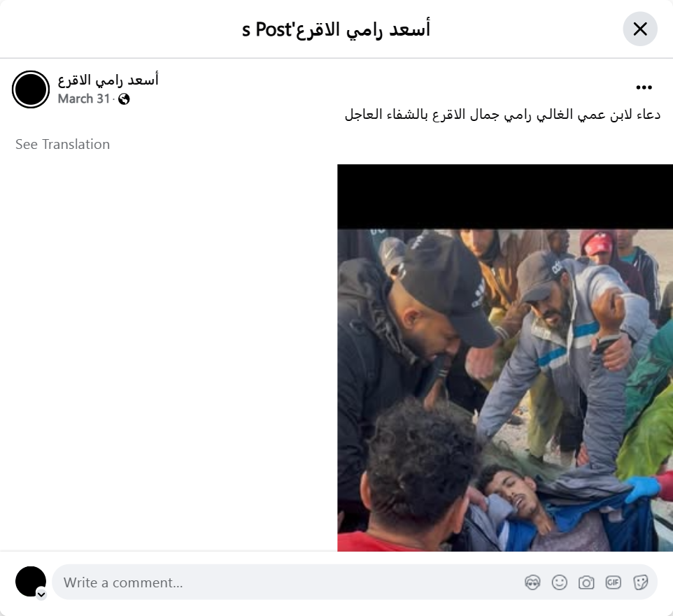Click the dialog title ending in 's Post
The width and height of the screenshot is (673, 616).
tap(336, 29)
